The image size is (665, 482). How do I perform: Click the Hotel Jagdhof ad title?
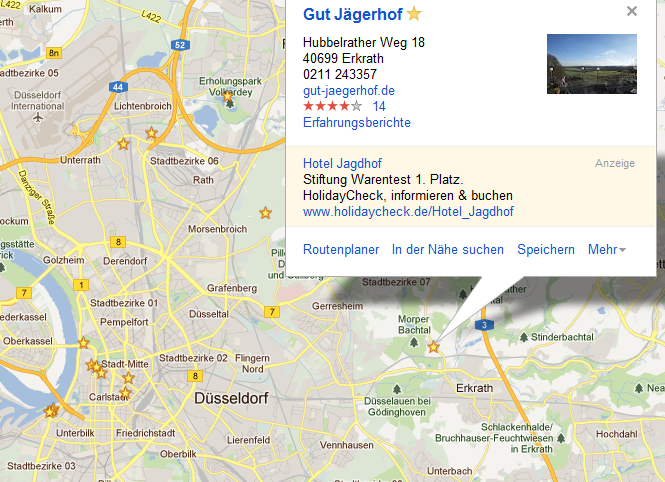[x=342, y=163]
